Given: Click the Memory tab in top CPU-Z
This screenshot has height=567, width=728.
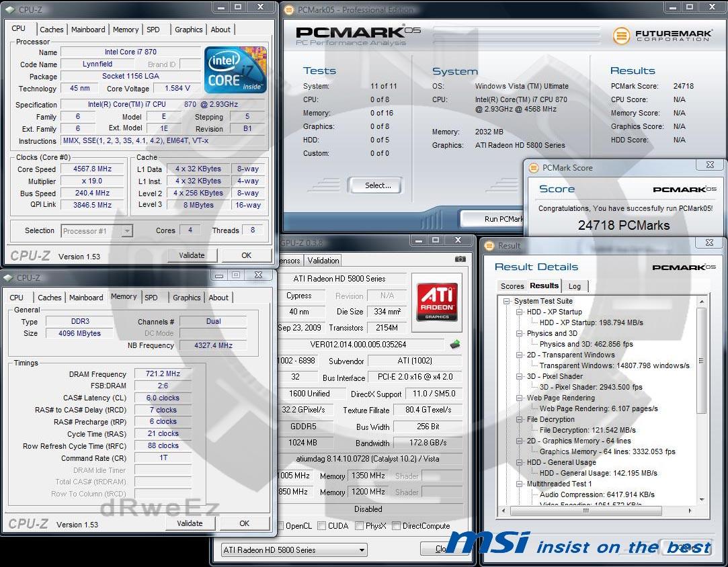Looking at the screenshot, I should (x=126, y=30).
